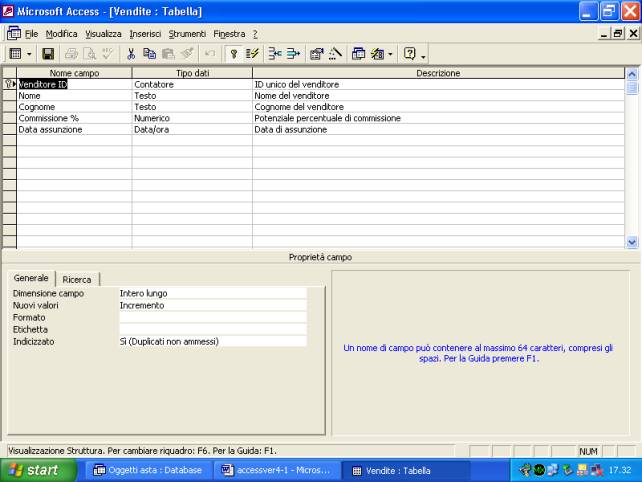
Task: Click the field grid scroll down arrow
Action: tap(632, 242)
